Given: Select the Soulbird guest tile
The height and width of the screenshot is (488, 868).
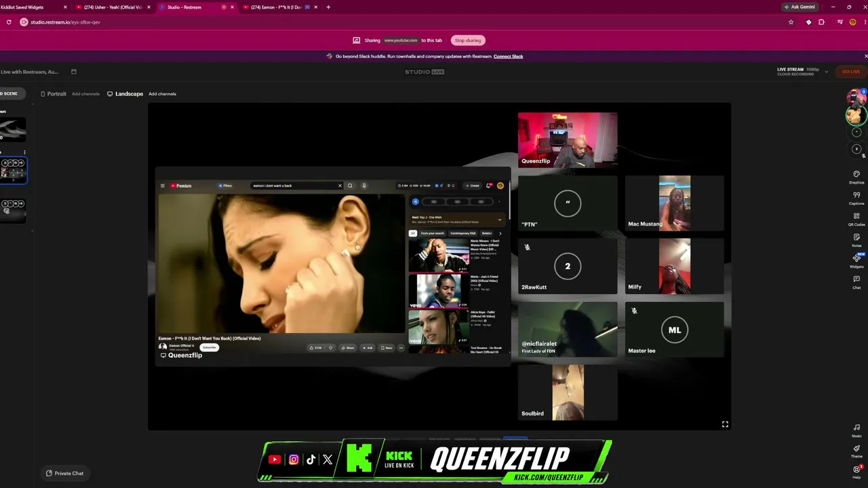Looking at the screenshot, I should pyautogui.click(x=568, y=392).
